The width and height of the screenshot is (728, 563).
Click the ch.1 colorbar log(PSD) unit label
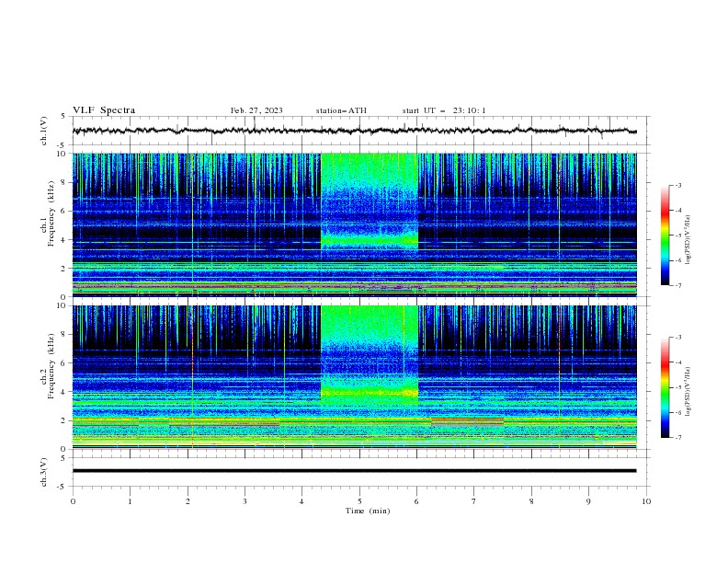click(x=688, y=240)
